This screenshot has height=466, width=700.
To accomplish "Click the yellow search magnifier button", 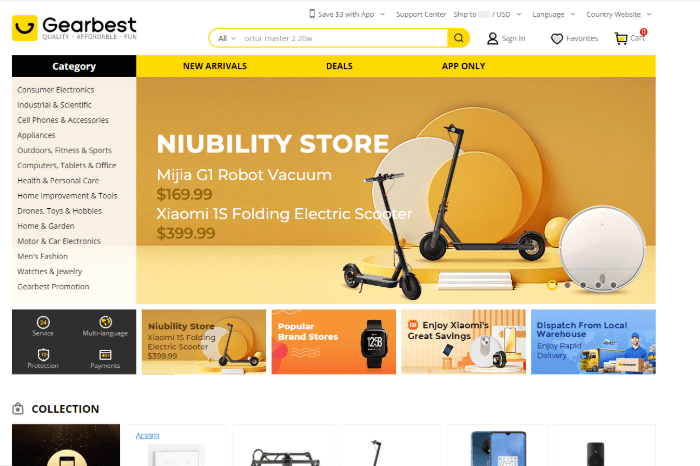I will tap(458, 38).
